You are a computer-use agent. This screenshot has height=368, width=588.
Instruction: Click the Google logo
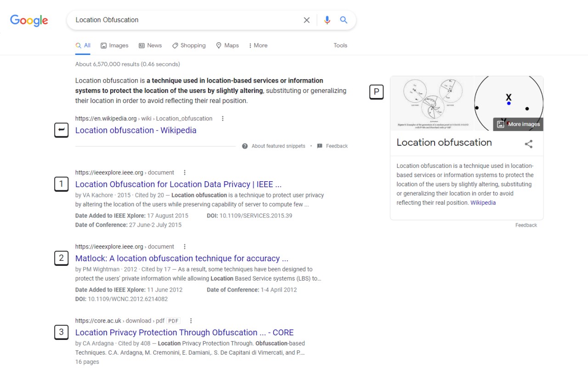coord(29,20)
